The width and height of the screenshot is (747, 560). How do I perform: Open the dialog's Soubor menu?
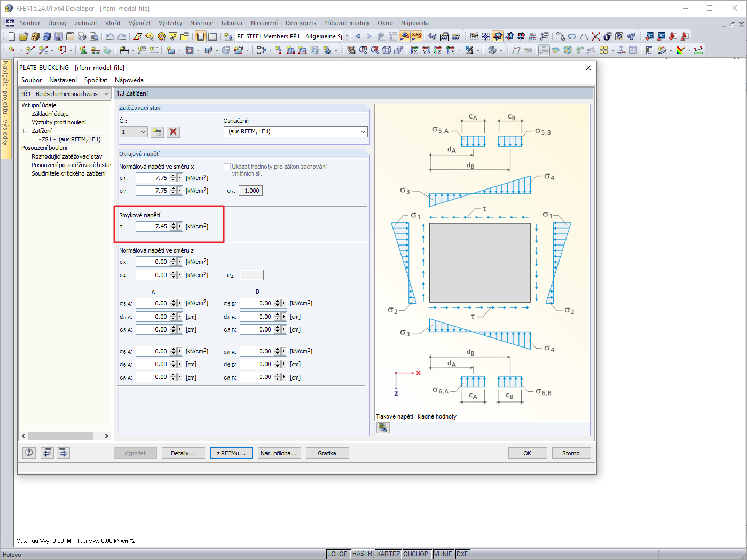(x=32, y=80)
